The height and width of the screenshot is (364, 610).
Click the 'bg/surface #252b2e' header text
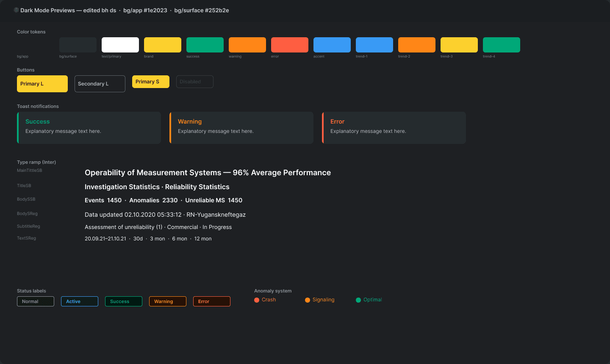pyautogui.click(x=202, y=10)
